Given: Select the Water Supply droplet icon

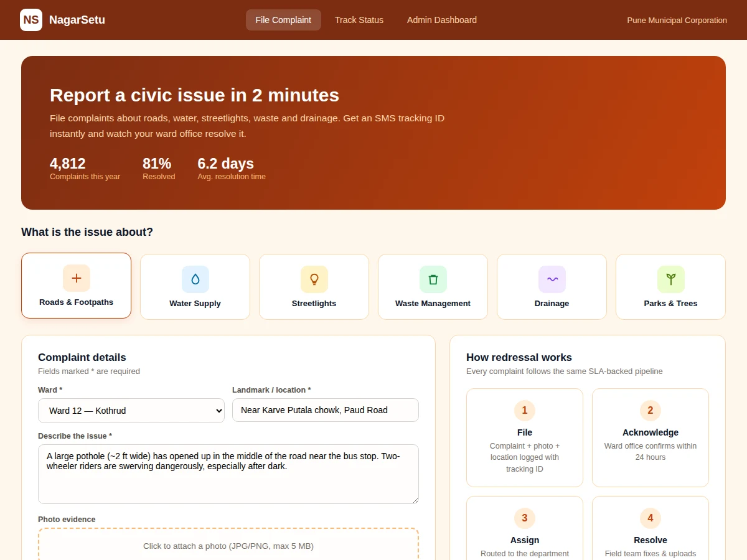Looking at the screenshot, I should pos(195,279).
